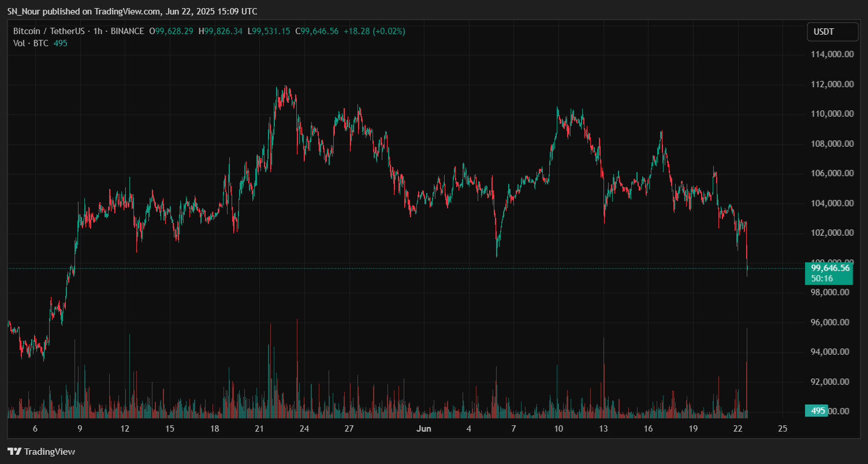868x464 pixels.
Task: Click the 50:16 candle countdown timer
Action: pyautogui.click(x=821, y=278)
